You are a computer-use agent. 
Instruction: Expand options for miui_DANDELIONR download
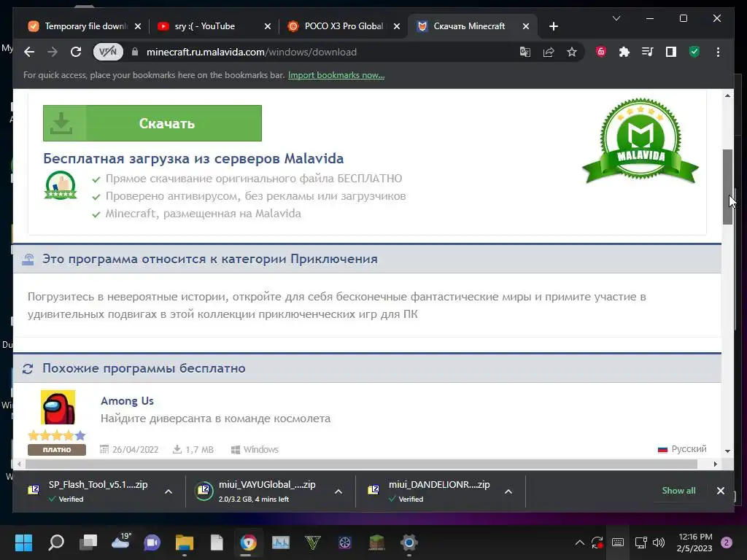[x=508, y=491]
